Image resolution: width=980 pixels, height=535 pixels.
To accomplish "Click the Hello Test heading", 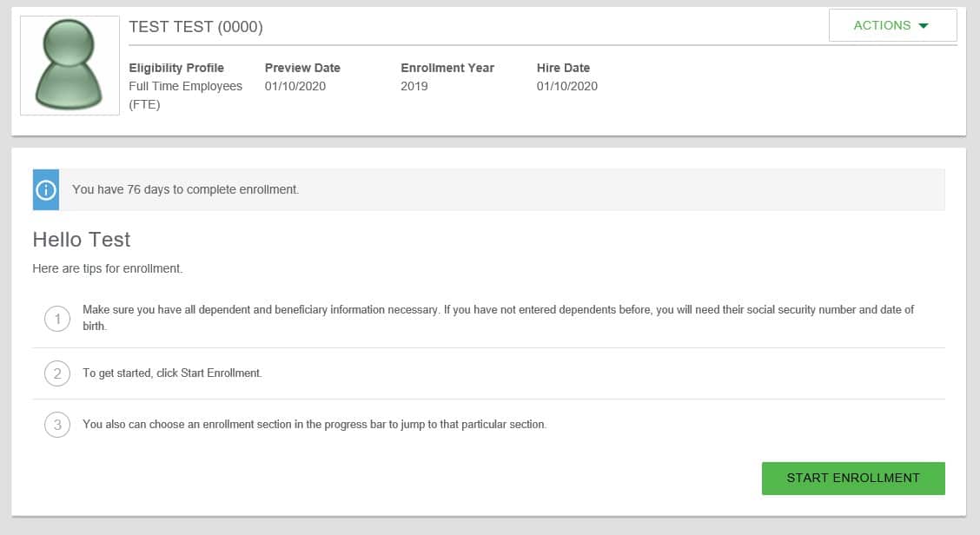I will tap(82, 239).
